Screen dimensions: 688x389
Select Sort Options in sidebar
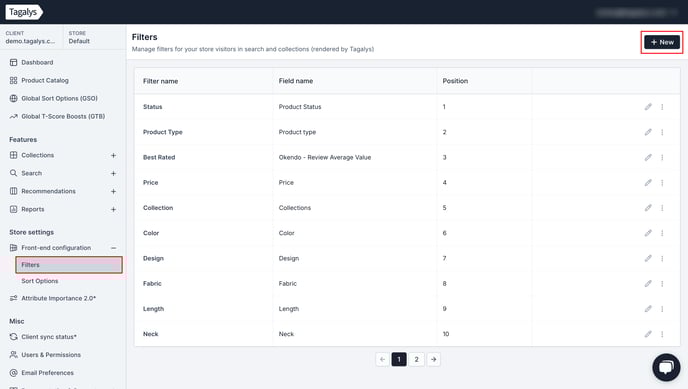coord(39,281)
